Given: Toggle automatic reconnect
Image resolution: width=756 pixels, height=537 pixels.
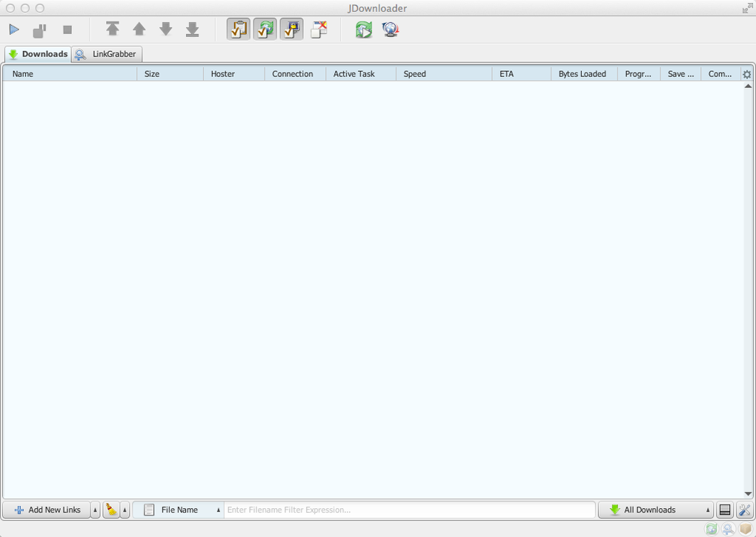Looking at the screenshot, I should tap(265, 30).
